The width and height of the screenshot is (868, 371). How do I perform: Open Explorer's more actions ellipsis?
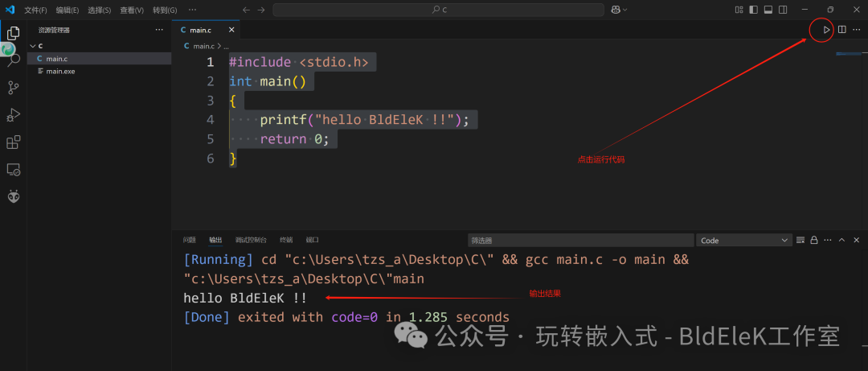pyautogui.click(x=159, y=30)
